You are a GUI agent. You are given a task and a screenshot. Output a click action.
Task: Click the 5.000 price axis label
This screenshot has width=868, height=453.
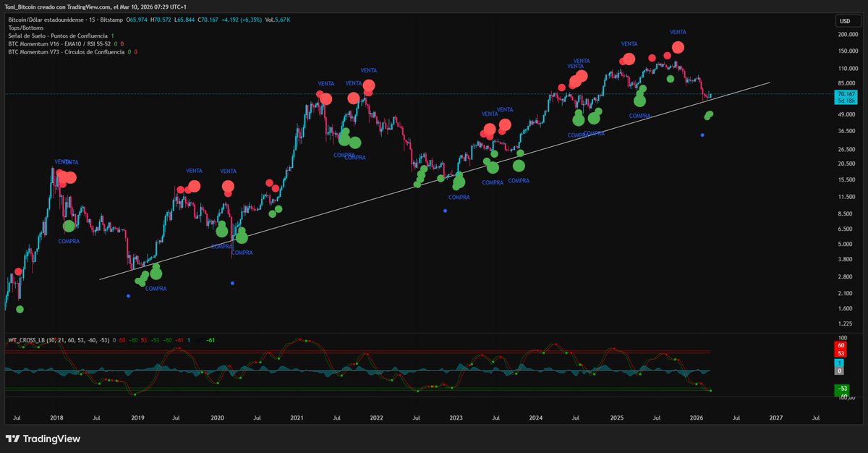[x=843, y=244]
